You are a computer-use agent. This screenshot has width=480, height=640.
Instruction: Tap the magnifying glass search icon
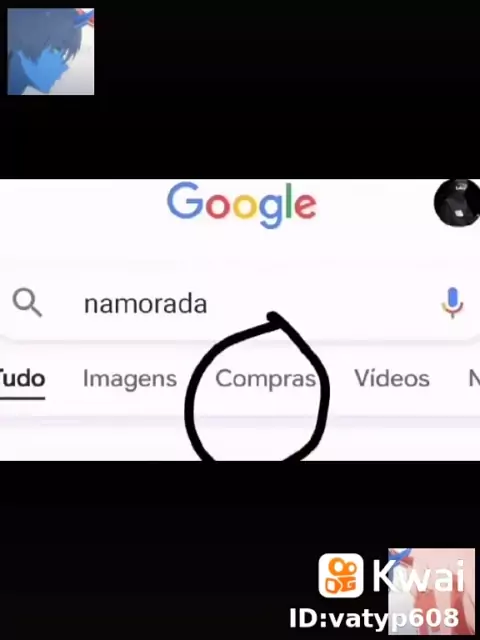tap(27, 303)
